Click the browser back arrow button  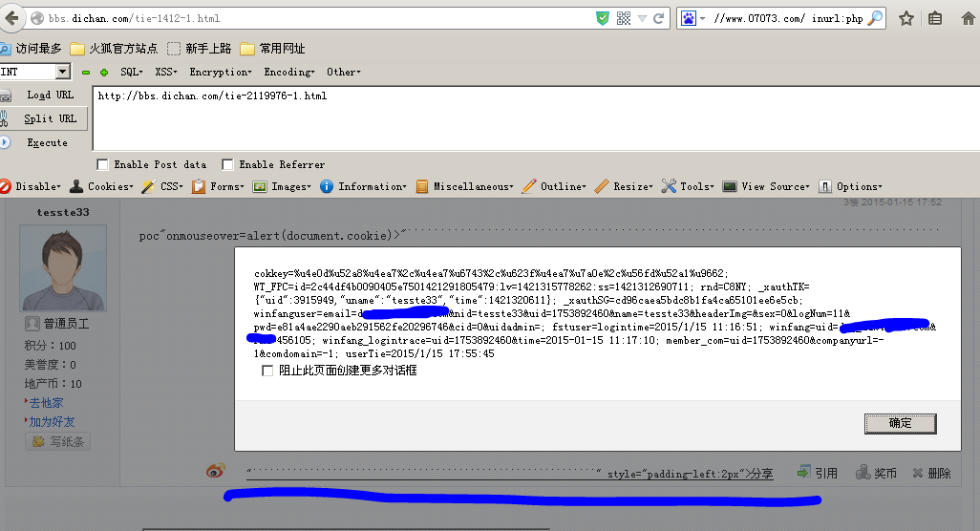[11, 18]
